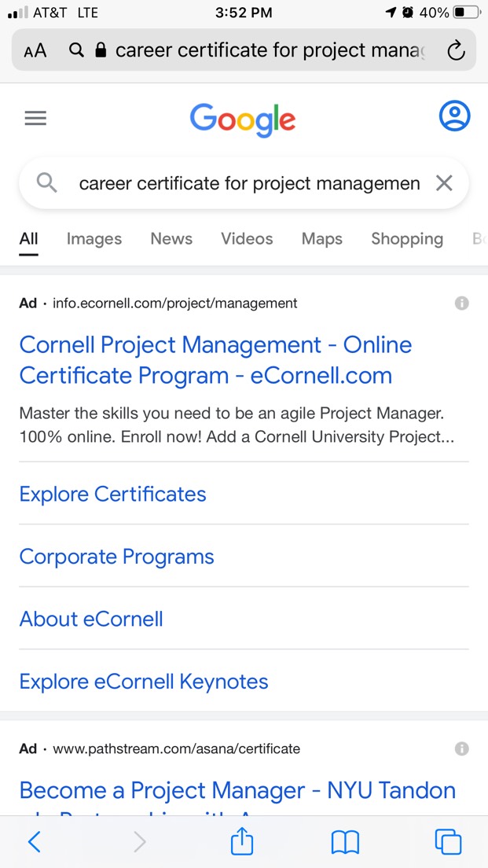Clear the search query with the X icon
This screenshot has height=868, width=488.
(444, 182)
